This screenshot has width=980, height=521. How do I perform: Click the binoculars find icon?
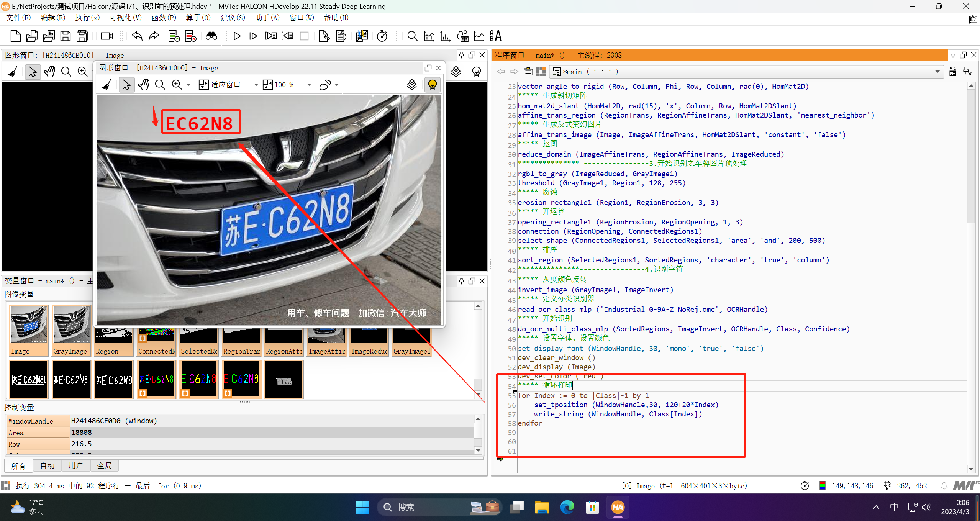211,36
